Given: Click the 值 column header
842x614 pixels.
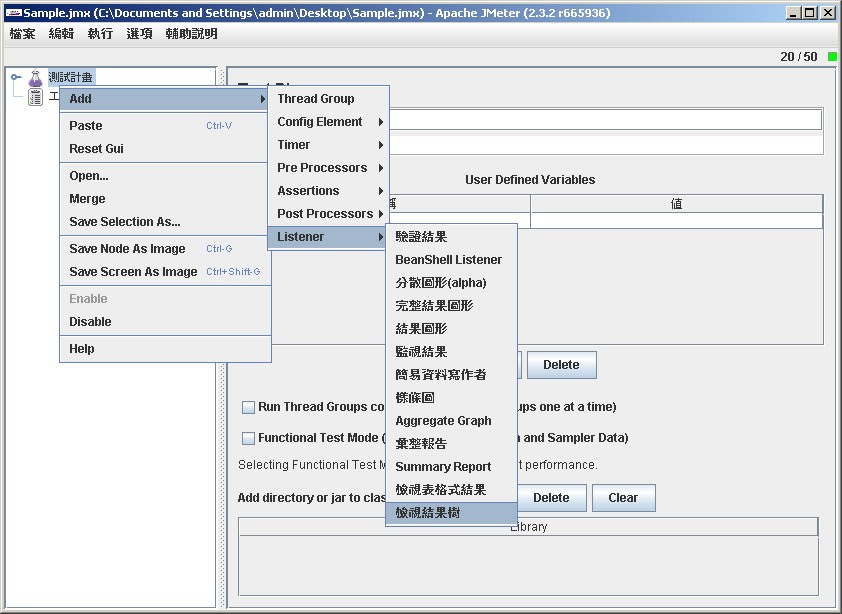Looking at the screenshot, I should [677, 204].
